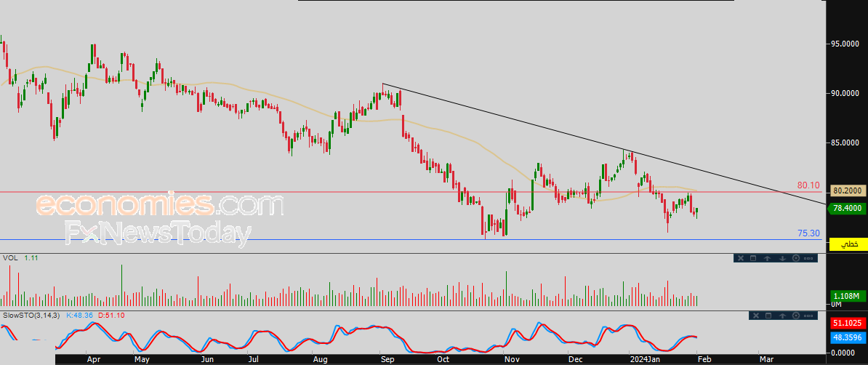The height and width of the screenshot is (365, 868).
Task: Click the Oct label on time axis
Action: coord(443,359)
